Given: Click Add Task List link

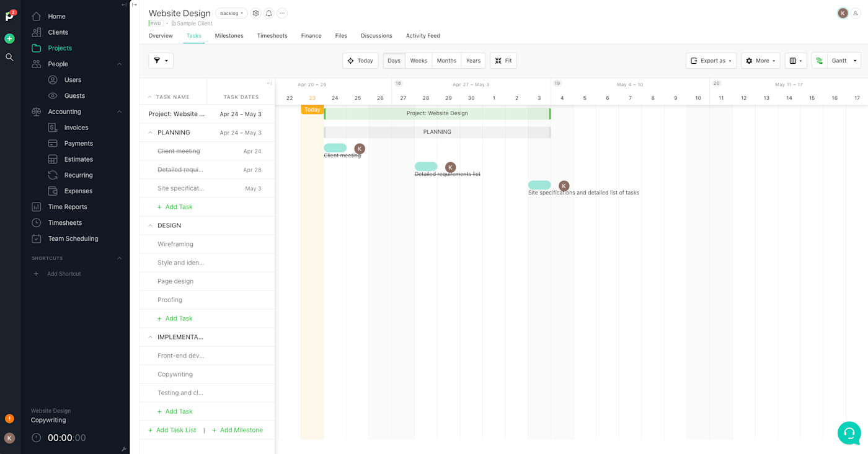Looking at the screenshot, I should tap(172, 430).
